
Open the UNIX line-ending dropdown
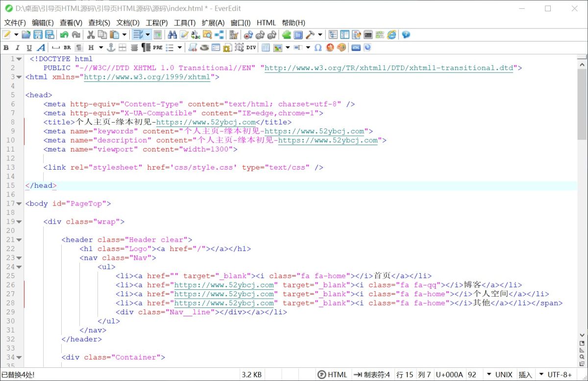click(499, 375)
